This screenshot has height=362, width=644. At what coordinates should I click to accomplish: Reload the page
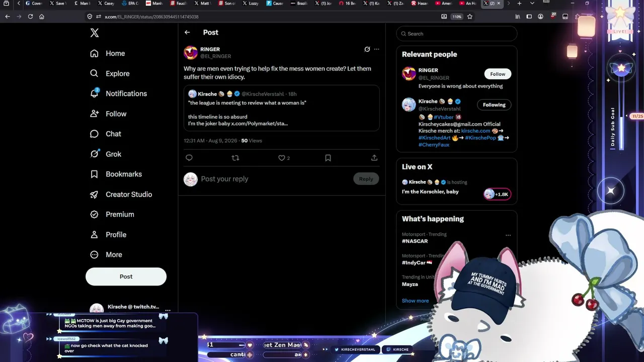pyautogui.click(x=30, y=17)
